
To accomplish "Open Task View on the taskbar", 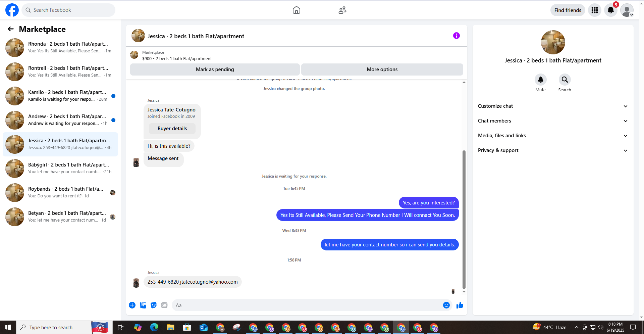I will coord(121,327).
